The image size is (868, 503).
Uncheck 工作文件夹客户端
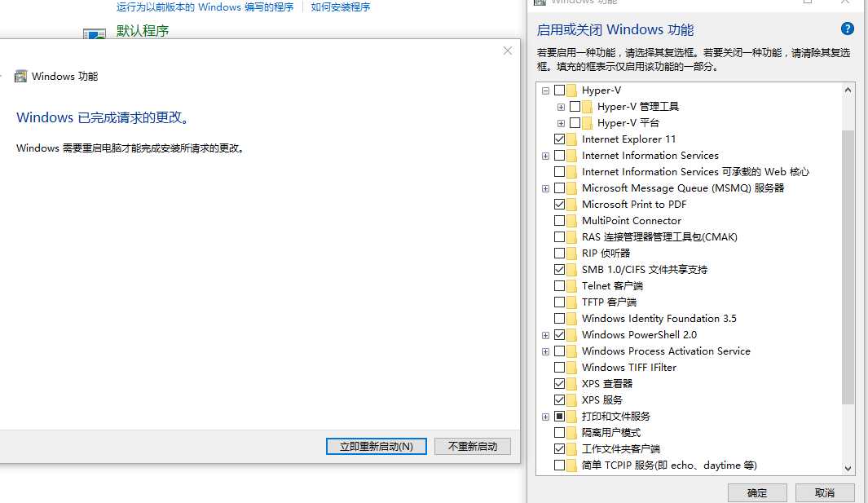[560, 448]
